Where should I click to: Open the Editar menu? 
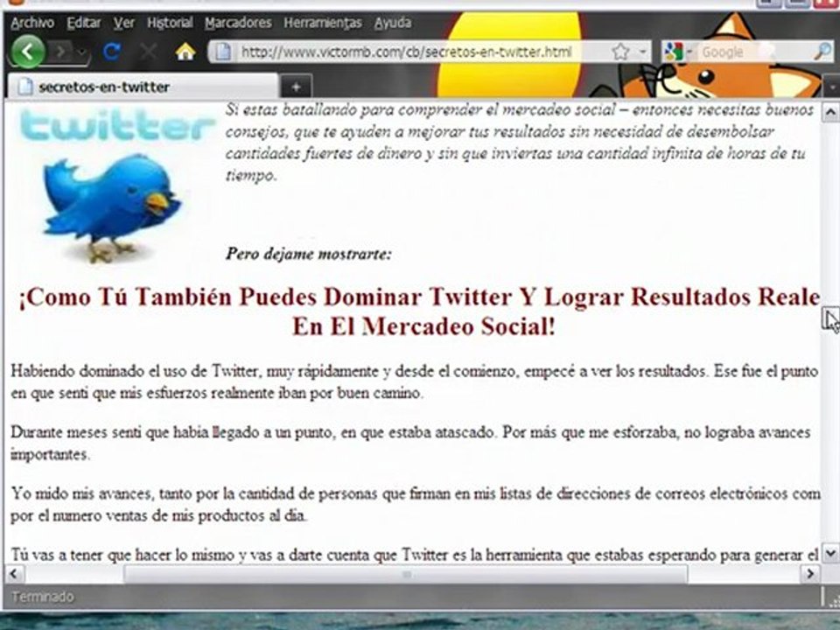84,23
